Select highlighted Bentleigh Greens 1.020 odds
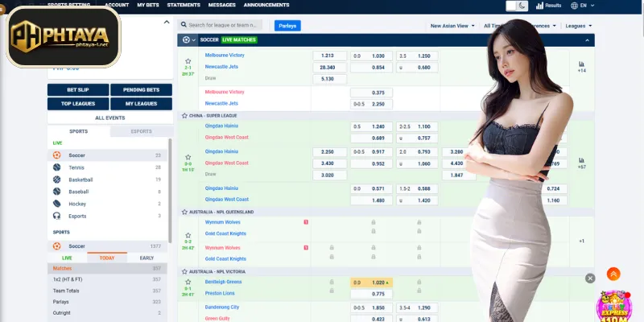 (371, 283)
